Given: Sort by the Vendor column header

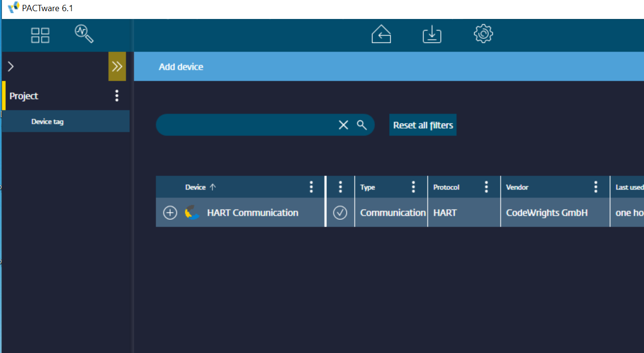Looking at the screenshot, I should (517, 187).
